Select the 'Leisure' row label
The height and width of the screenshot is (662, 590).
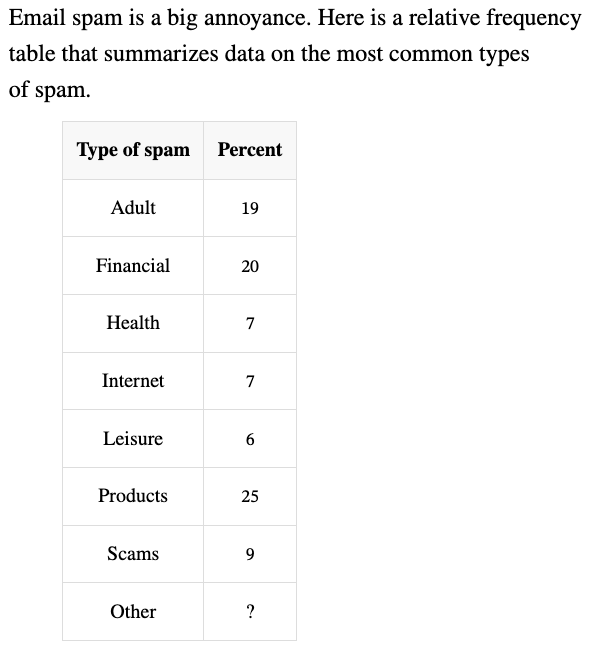133,439
